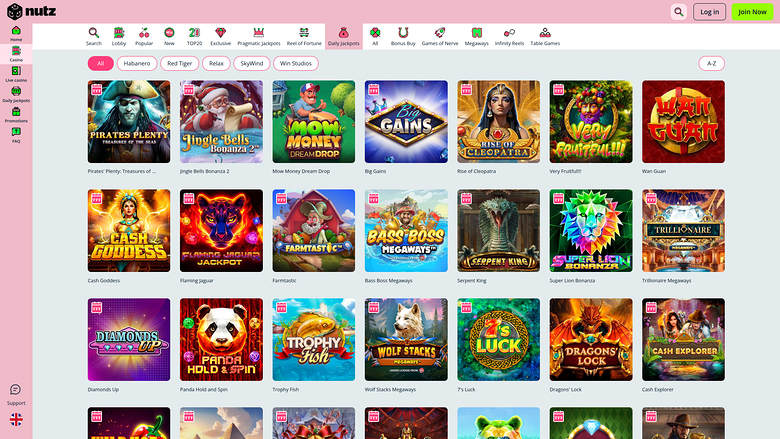Click the nutz logo
Image resolution: width=780 pixels, height=439 pixels.
click(x=31, y=11)
